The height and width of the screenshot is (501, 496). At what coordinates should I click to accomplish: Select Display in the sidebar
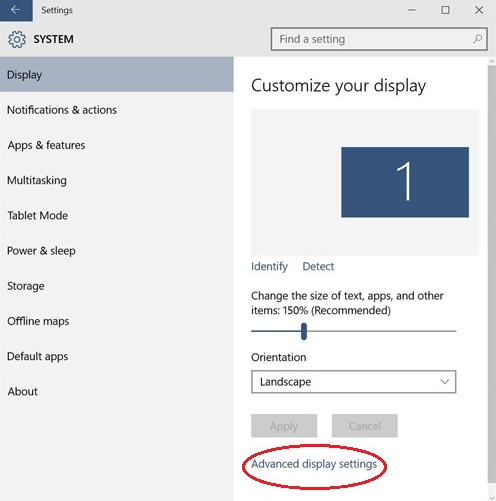pos(117,75)
